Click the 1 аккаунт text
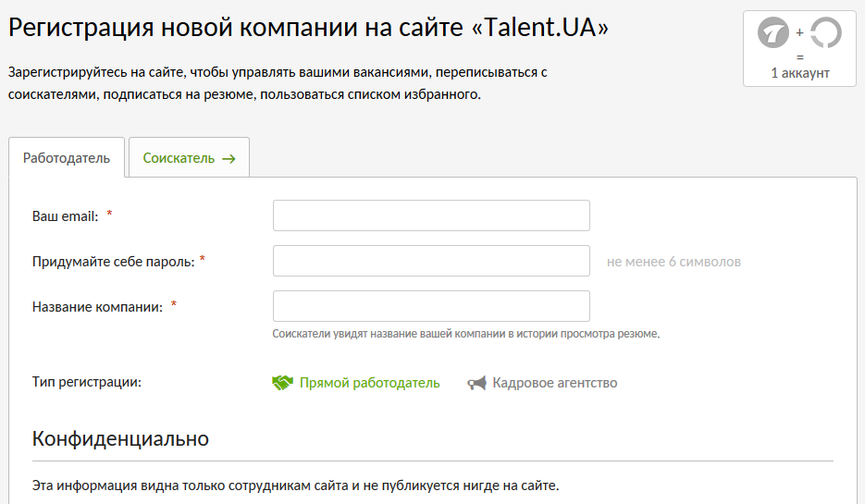Viewport: 865px width, 504px height. 799,73
